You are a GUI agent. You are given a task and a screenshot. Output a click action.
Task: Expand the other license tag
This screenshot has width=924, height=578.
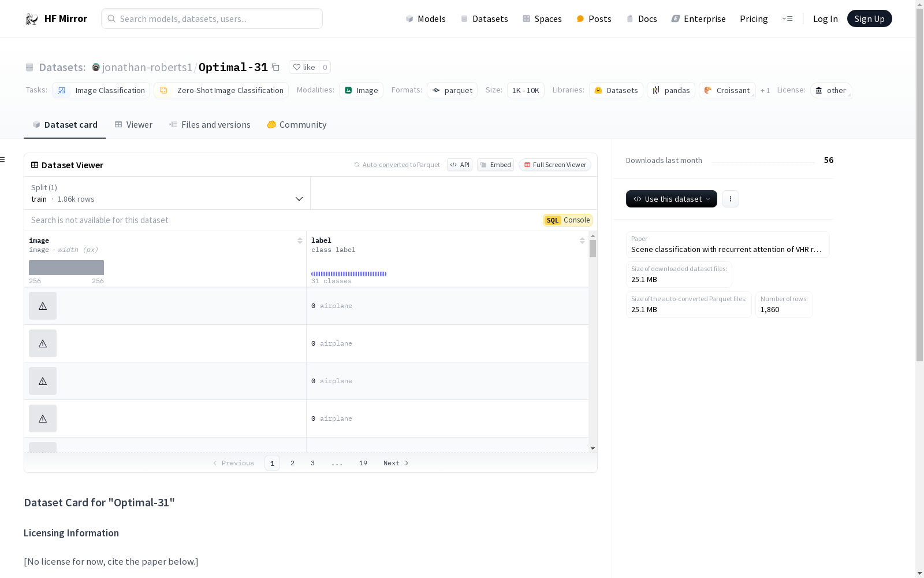pyautogui.click(x=831, y=90)
